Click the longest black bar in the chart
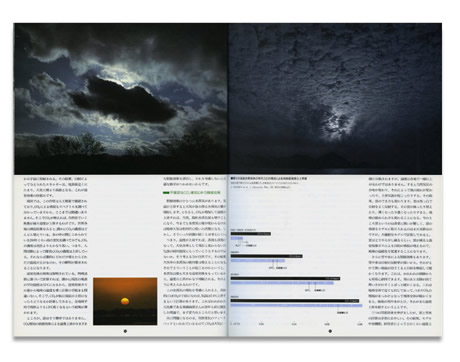The image size is (460, 362). pyautogui.click(x=295, y=301)
